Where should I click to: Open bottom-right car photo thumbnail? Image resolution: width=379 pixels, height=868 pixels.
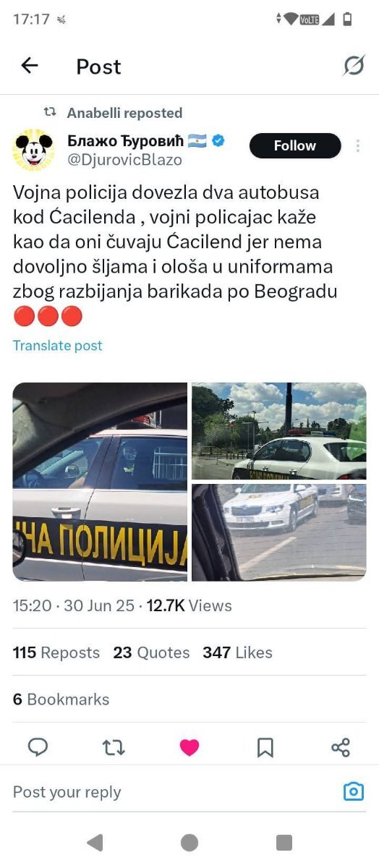(279, 532)
